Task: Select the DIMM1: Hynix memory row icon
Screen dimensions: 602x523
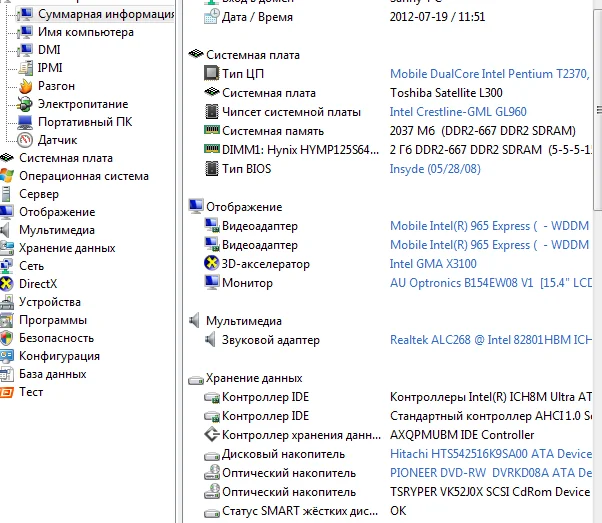Action: click(212, 149)
